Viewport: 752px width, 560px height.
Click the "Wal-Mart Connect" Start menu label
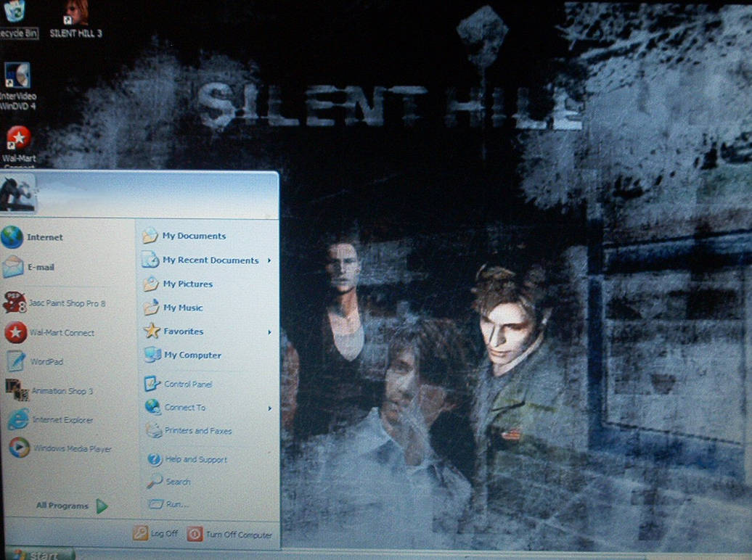pyautogui.click(x=62, y=333)
